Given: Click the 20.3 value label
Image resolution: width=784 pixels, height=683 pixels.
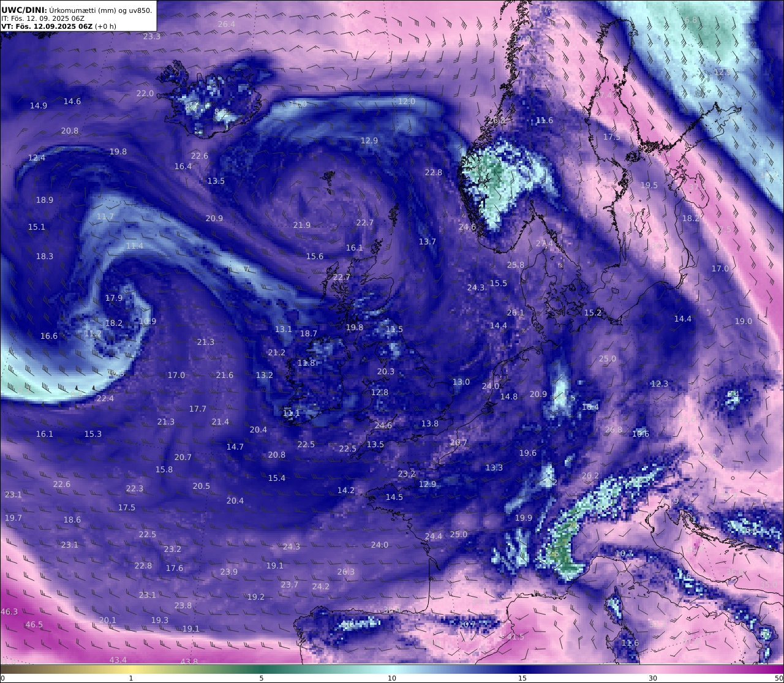Looking at the screenshot, I should (386, 371).
